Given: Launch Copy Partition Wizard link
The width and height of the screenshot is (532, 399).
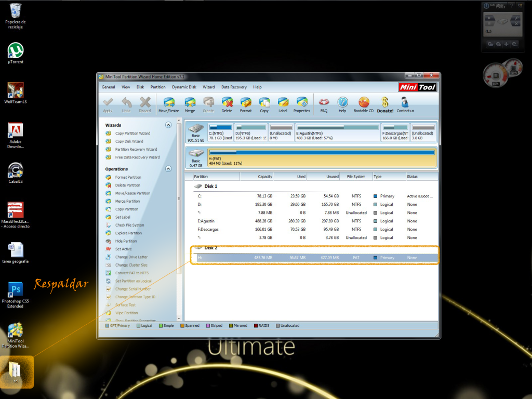Looking at the screenshot, I should (x=132, y=134).
